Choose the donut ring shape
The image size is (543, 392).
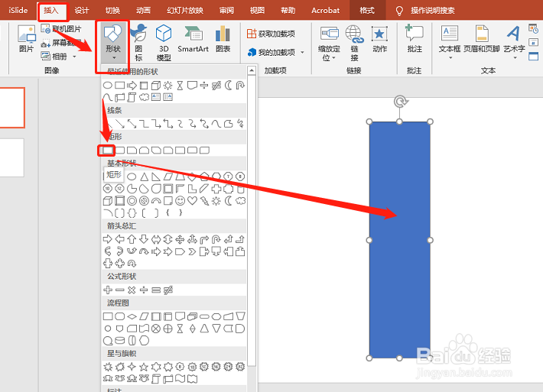132,201
